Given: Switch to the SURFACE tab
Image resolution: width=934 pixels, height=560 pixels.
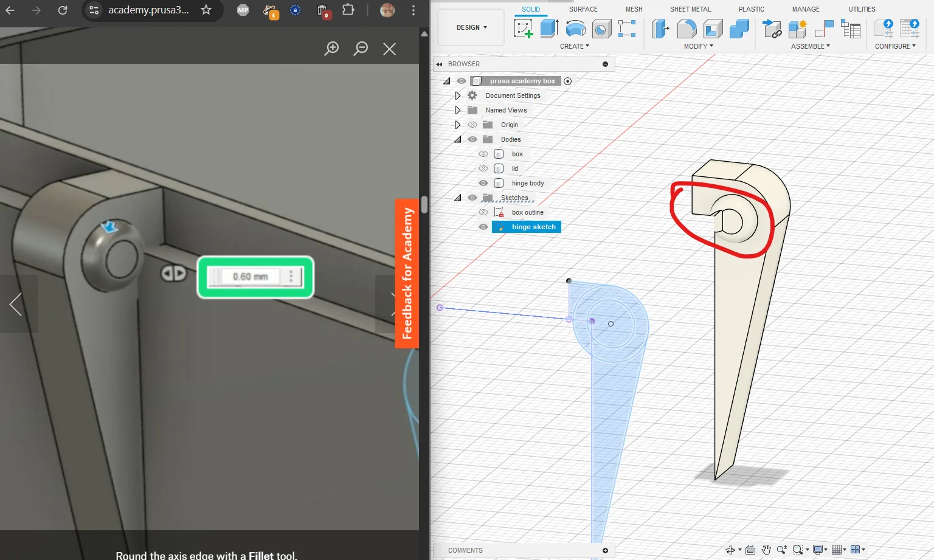Looking at the screenshot, I should click(583, 9).
